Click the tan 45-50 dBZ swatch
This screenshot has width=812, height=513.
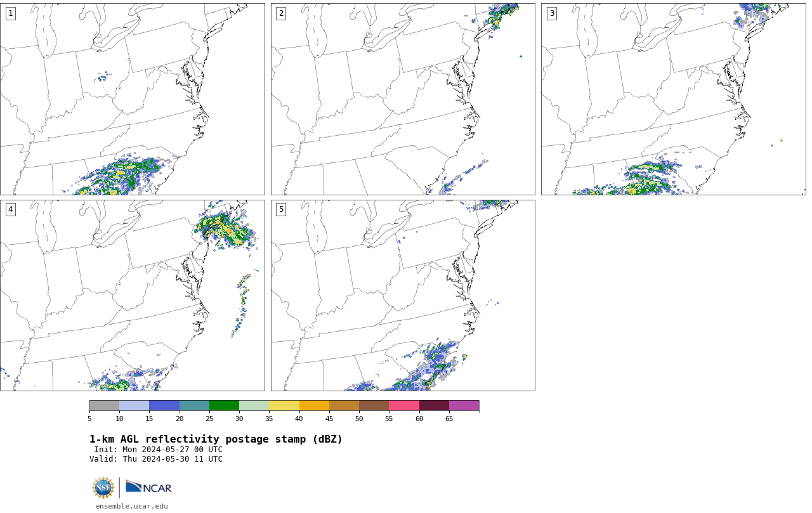pos(344,406)
